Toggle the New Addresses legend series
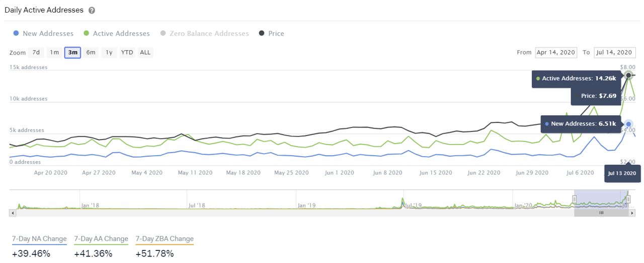The width and height of the screenshot is (644, 263). pyautogui.click(x=43, y=34)
